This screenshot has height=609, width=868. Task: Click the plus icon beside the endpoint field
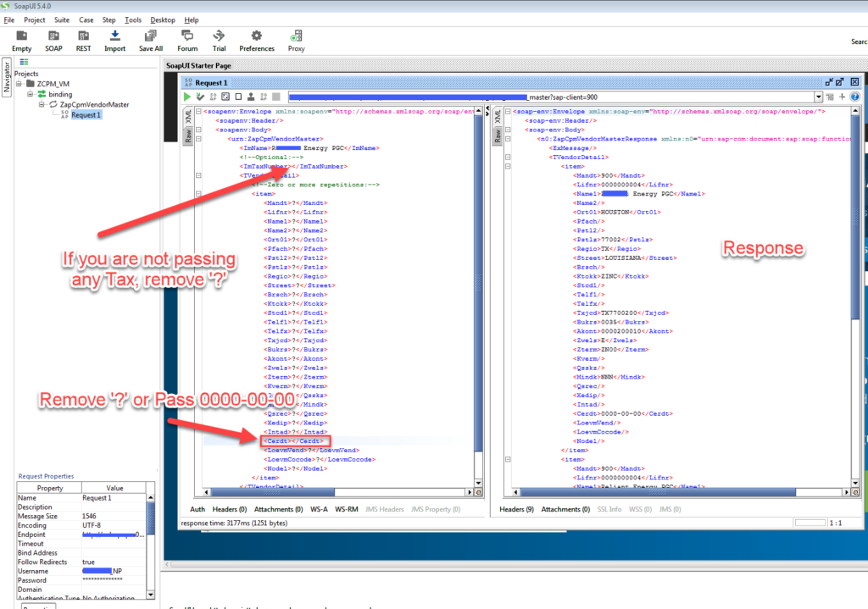842,97
